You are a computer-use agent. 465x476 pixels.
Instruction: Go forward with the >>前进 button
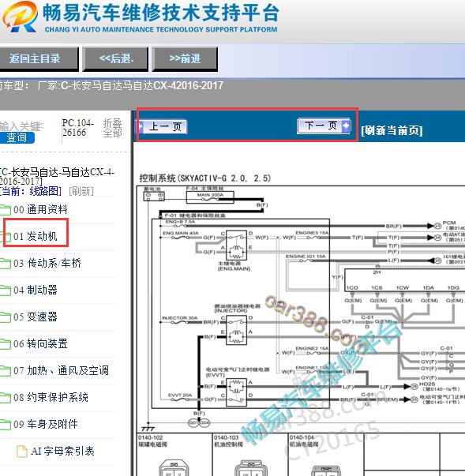click(x=186, y=59)
